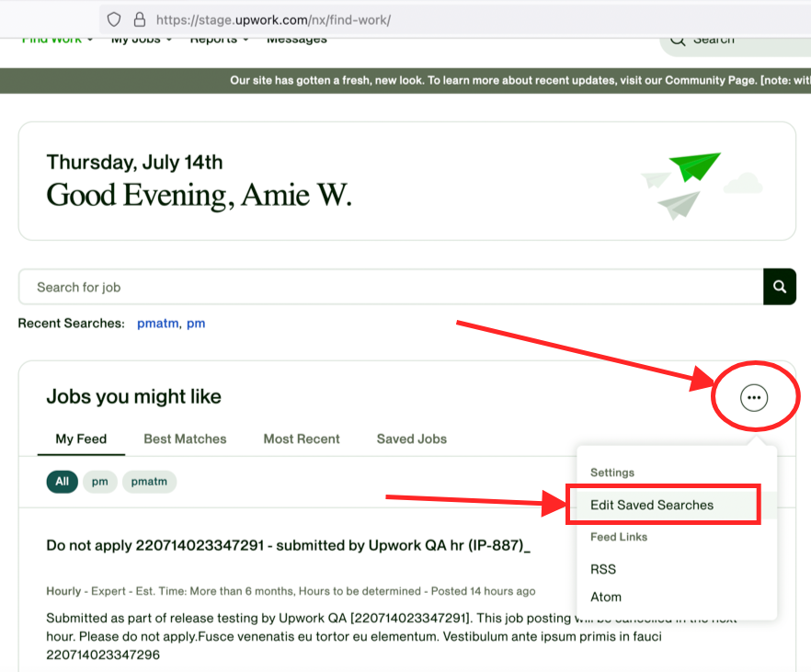The image size is (811, 672).
Task: Switch to the Most Recent tab
Action: [302, 439]
